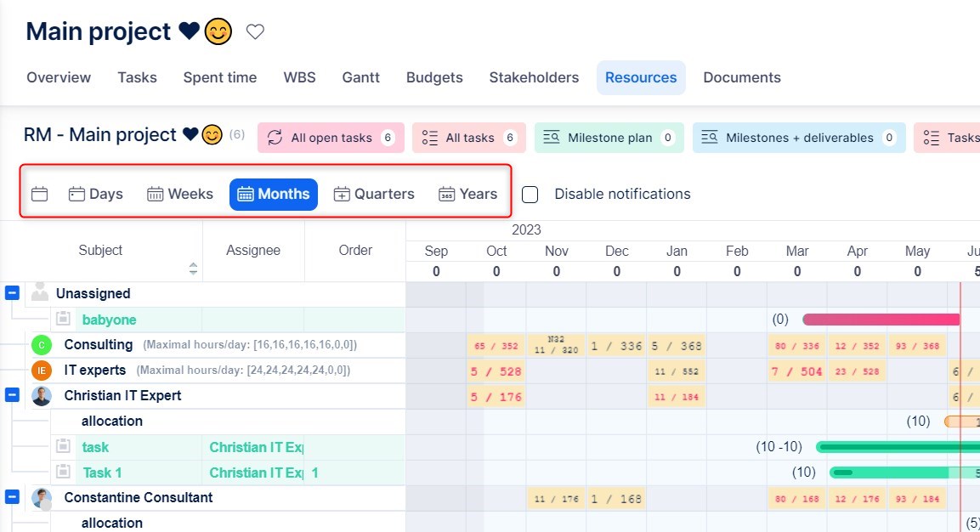
Task: Click the task icon beside babyone
Action: [63, 320]
